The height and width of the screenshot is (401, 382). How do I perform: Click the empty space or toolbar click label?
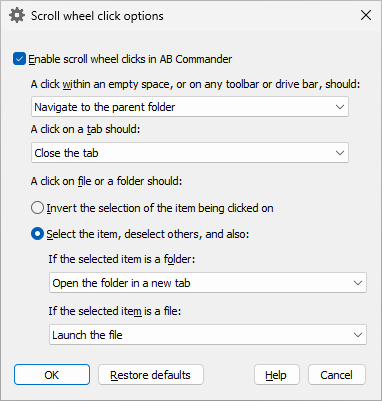(x=195, y=84)
